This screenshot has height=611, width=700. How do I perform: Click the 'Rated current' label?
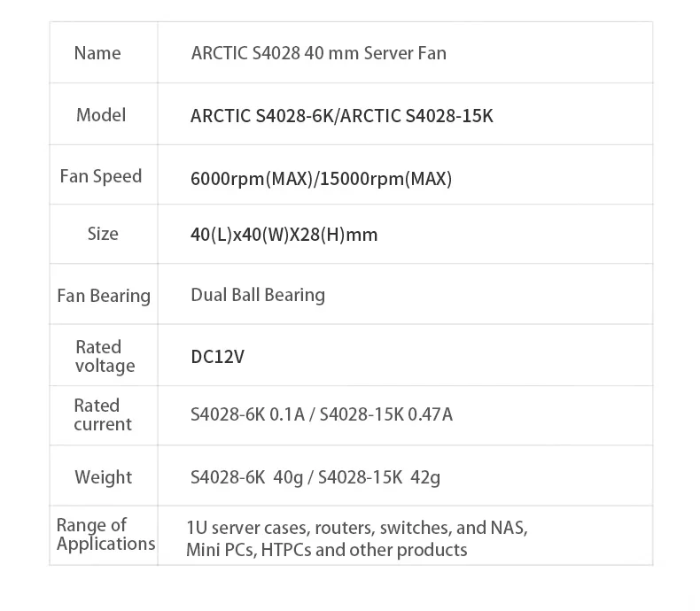pos(102,414)
